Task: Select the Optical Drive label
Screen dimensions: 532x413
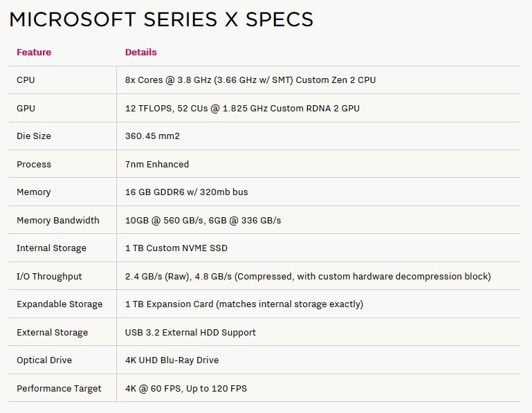Action: (44, 360)
